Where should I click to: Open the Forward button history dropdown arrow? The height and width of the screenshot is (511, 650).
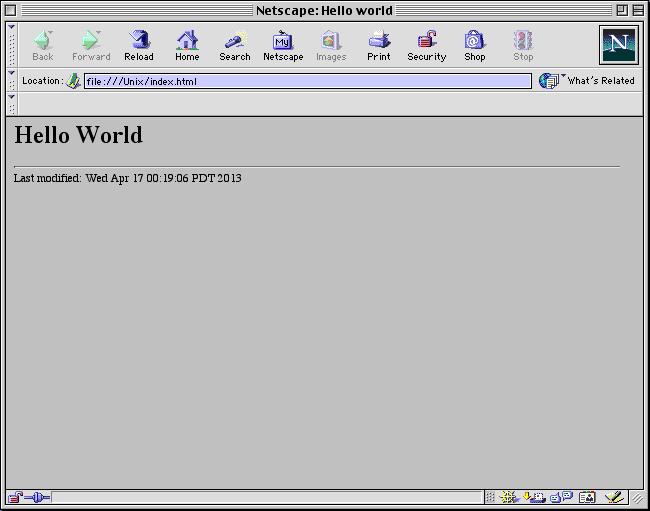click(x=99, y=32)
